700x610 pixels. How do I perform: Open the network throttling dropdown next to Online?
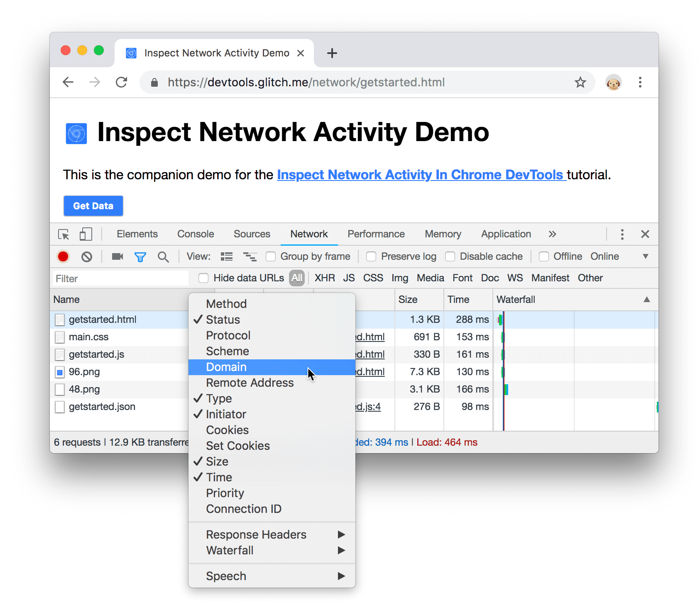click(x=645, y=256)
